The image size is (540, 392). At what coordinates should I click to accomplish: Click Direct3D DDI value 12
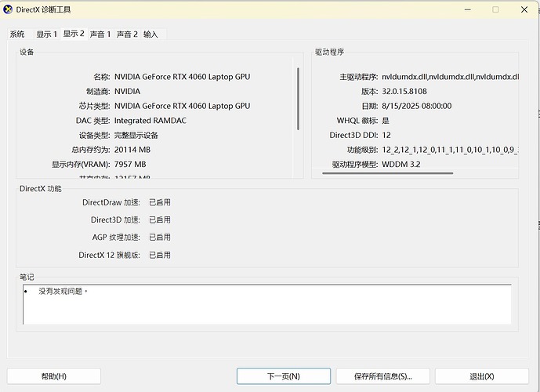386,135
